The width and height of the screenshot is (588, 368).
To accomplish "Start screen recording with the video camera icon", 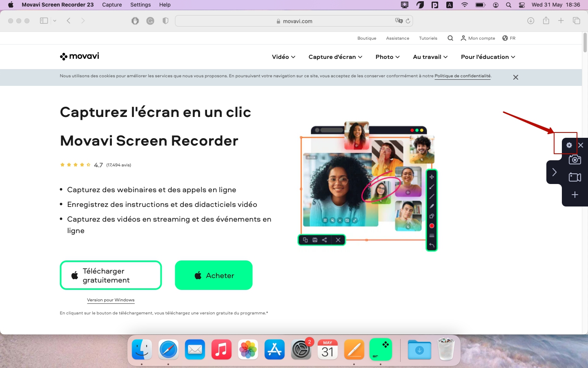I will (x=575, y=177).
